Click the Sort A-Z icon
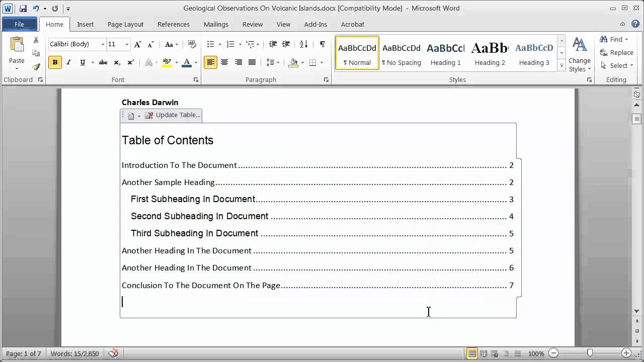This screenshot has width=644, height=362. point(303,44)
